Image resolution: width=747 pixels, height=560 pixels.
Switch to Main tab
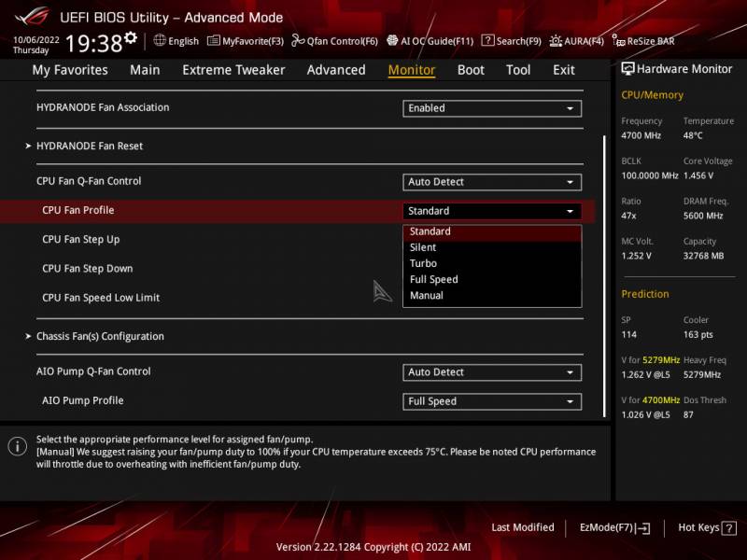pos(145,70)
